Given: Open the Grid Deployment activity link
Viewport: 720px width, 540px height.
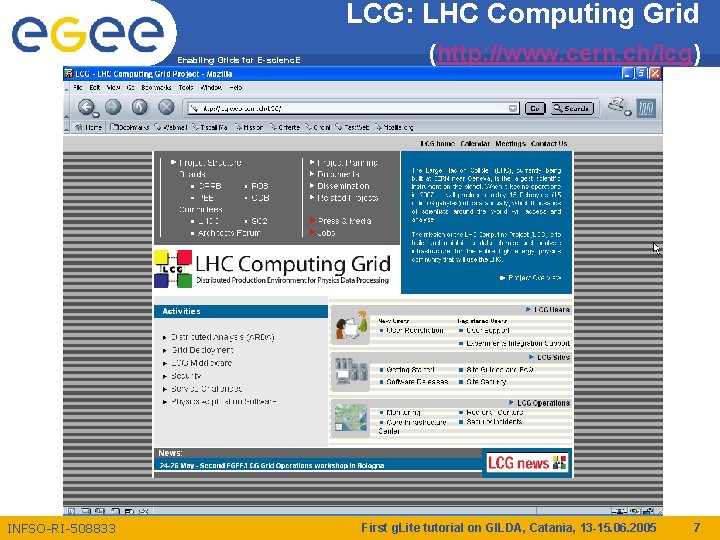Looking at the screenshot, I should (x=202, y=350).
